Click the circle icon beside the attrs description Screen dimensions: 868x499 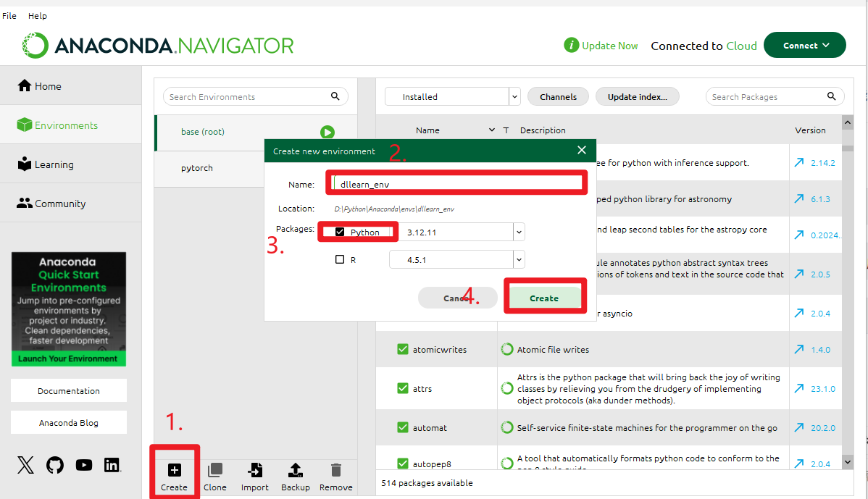(506, 388)
